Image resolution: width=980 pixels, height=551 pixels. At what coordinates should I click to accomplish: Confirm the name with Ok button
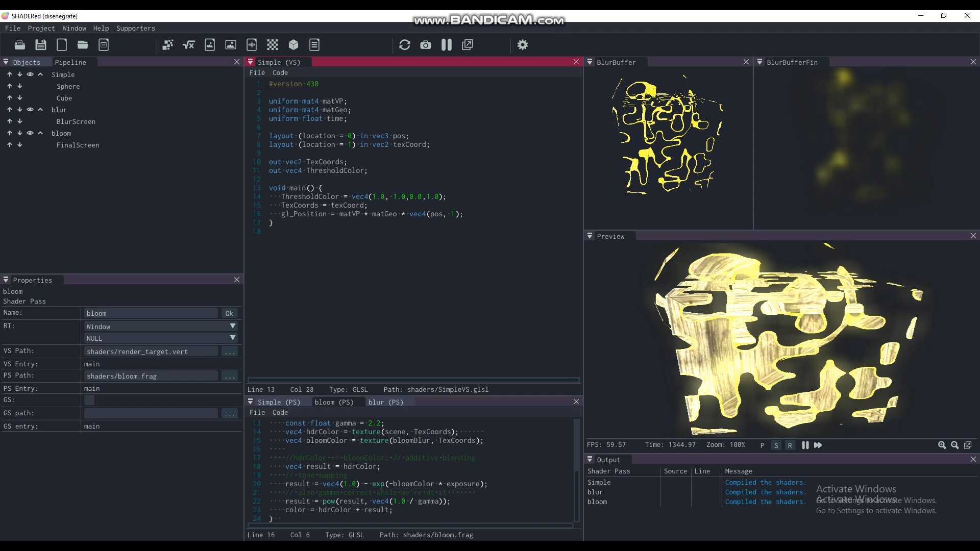[229, 313]
